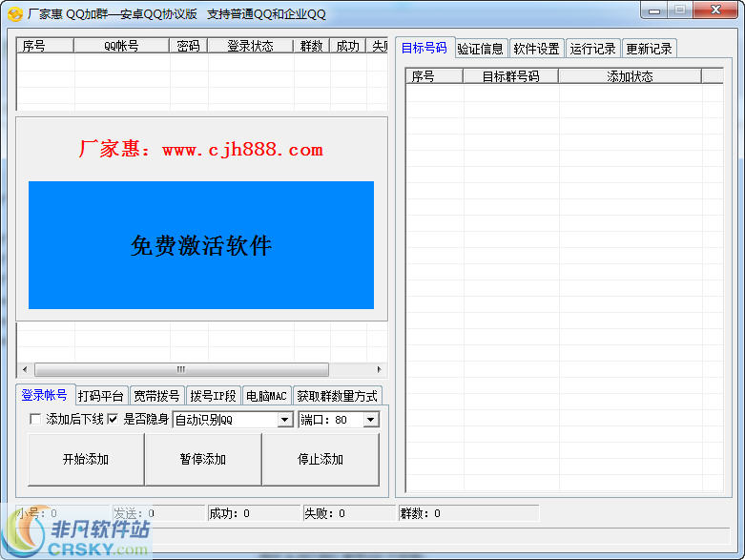Viewport: 745px width, 560px height.
Task: Click the scrollbar right arrow in account list
Action: click(x=379, y=369)
